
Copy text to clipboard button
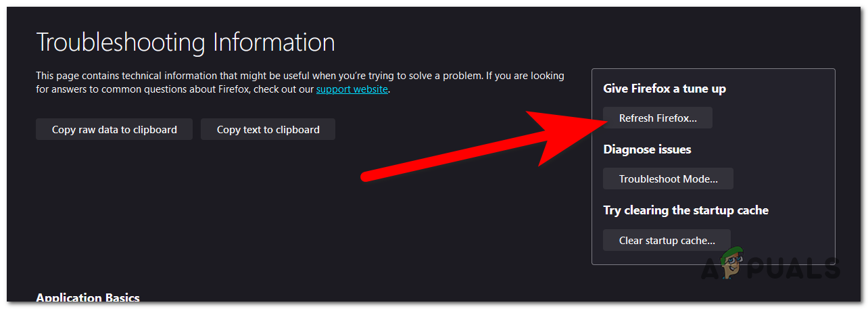pyautogui.click(x=268, y=129)
